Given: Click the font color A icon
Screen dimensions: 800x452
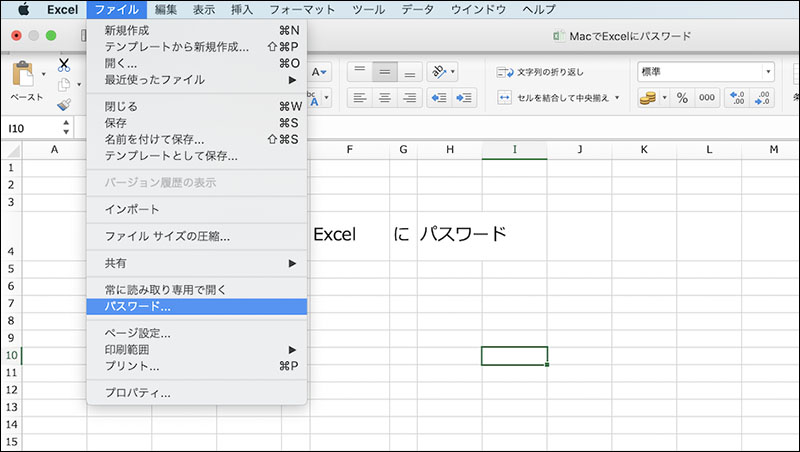Looking at the screenshot, I should (314, 98).
